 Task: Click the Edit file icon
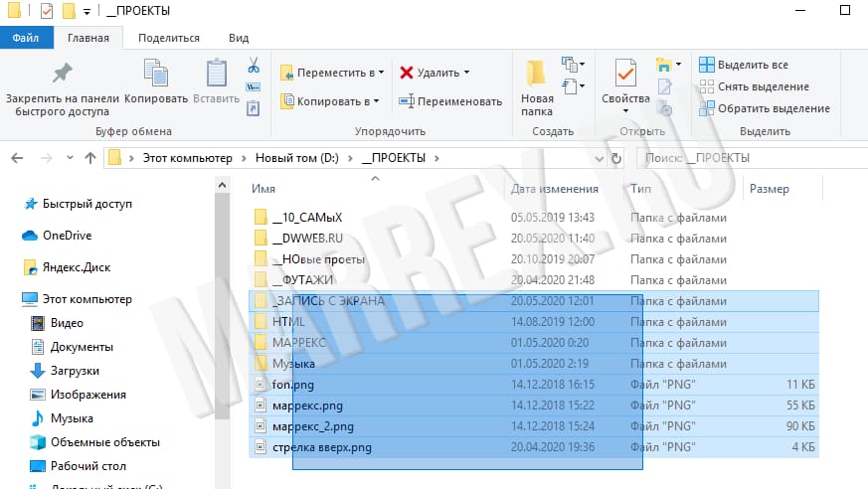pos(665,86)
